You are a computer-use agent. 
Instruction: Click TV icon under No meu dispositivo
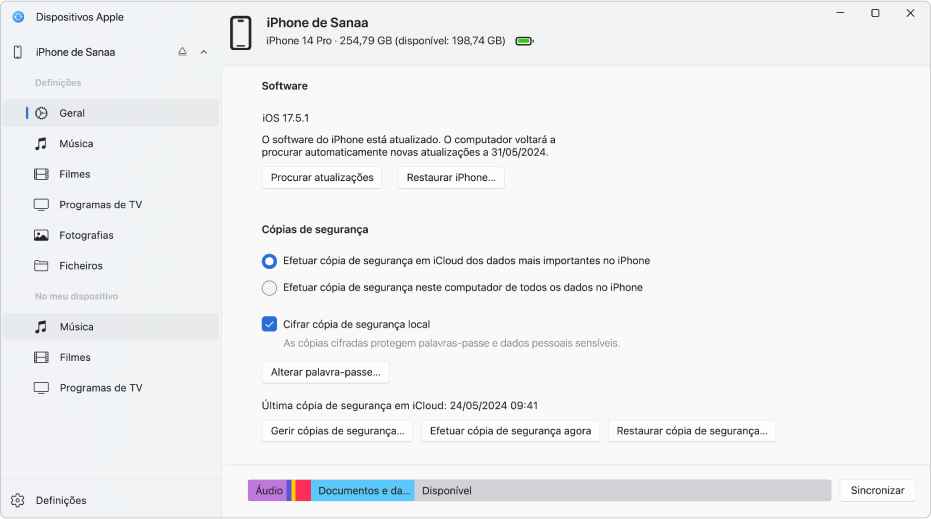pos(41,388)
